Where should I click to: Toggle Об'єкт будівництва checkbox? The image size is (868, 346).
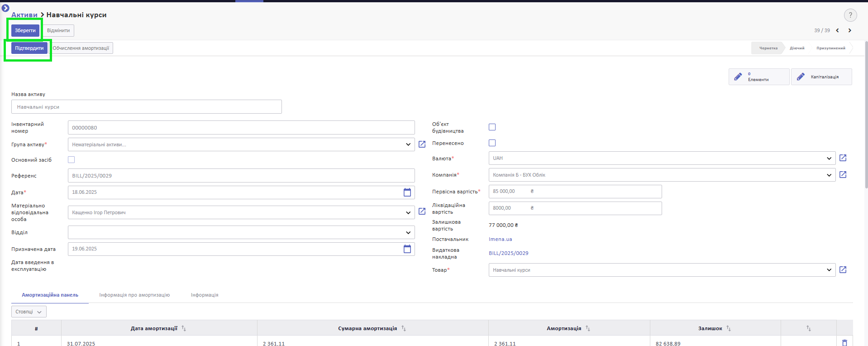tap(492, 127)
